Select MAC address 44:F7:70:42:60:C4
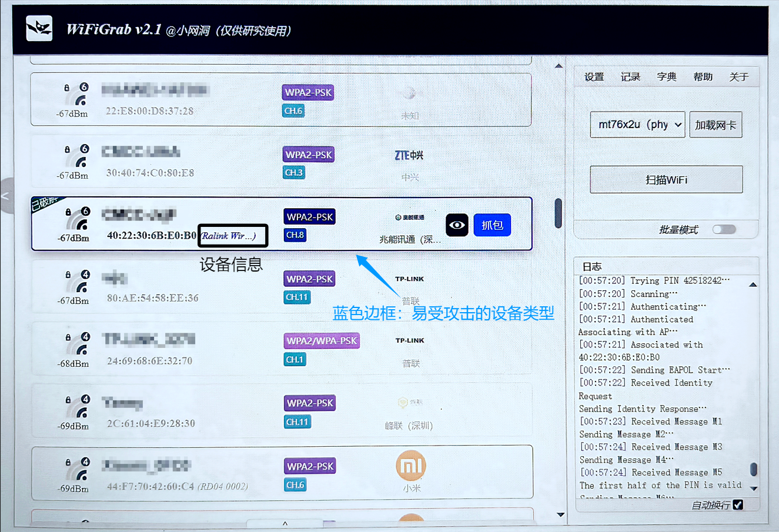 (x=151, y=486)
